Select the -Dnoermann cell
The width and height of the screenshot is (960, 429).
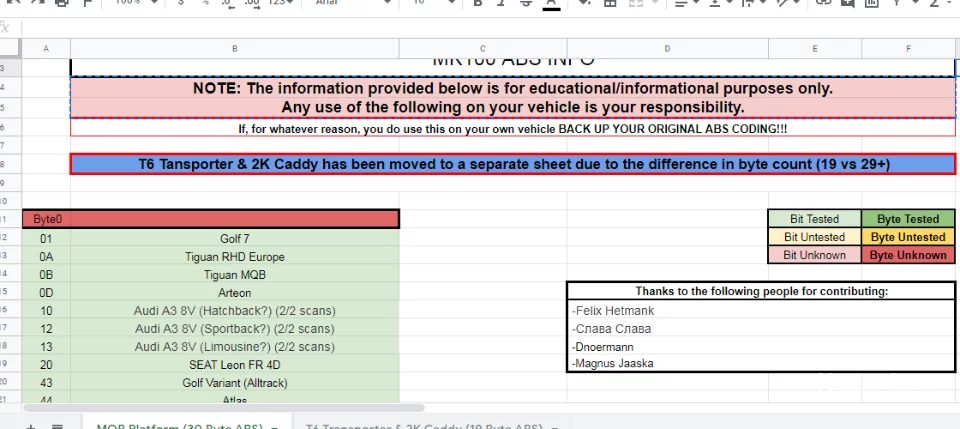761,347
